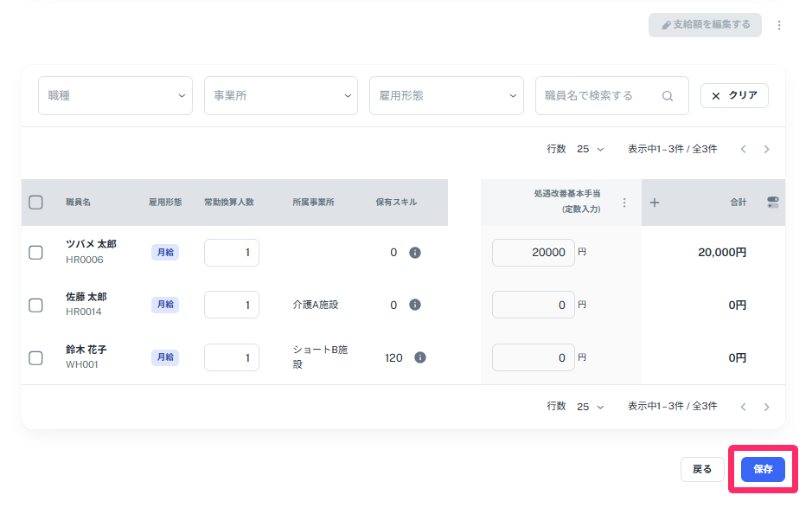Click the next page arrow in pagination
Screen dimensions: 812x508
click(766, 149)
